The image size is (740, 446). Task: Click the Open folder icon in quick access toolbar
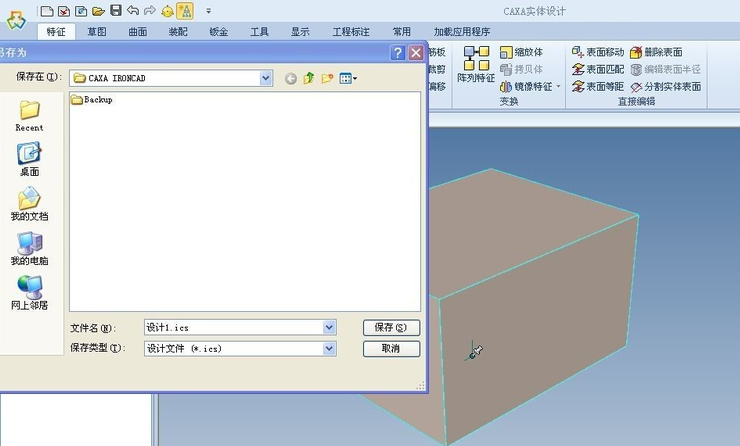click(98, 11)
